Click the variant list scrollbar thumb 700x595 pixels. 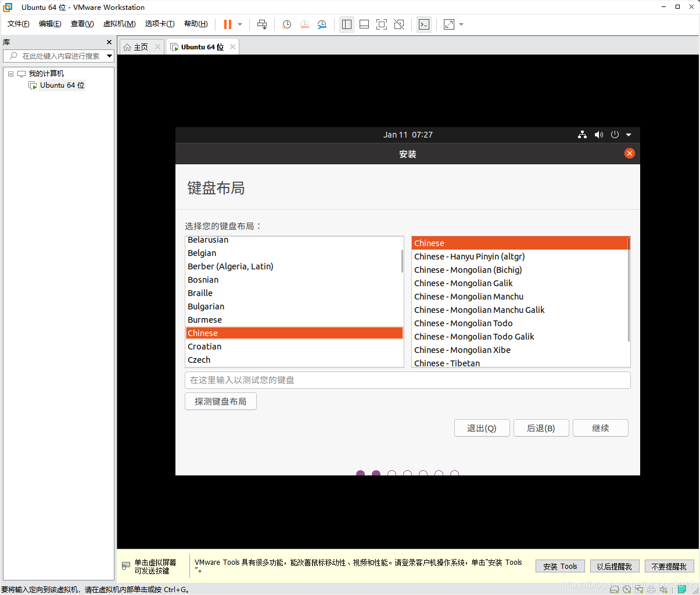click(629, 290)
